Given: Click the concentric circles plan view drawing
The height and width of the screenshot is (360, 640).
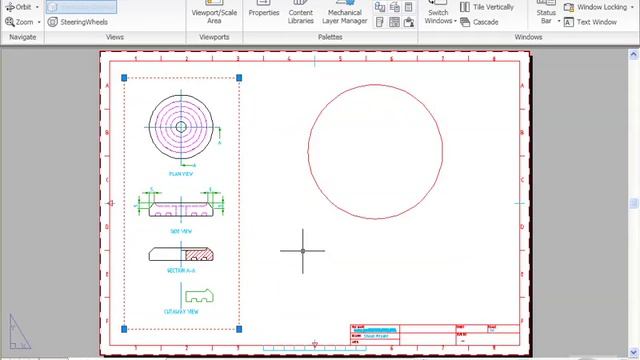Looking at the screenshot, I should (181, 127).
